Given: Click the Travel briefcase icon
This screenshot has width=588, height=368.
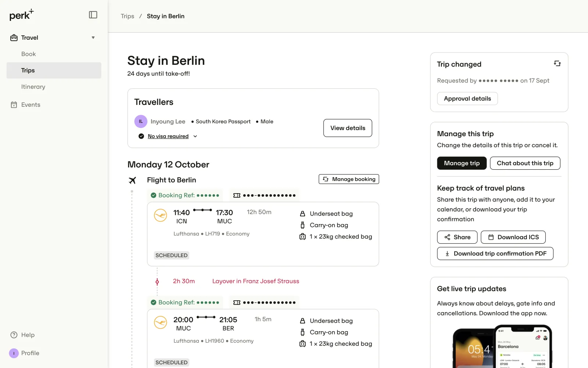Looking at the screenshot, I should click(14, 38).
